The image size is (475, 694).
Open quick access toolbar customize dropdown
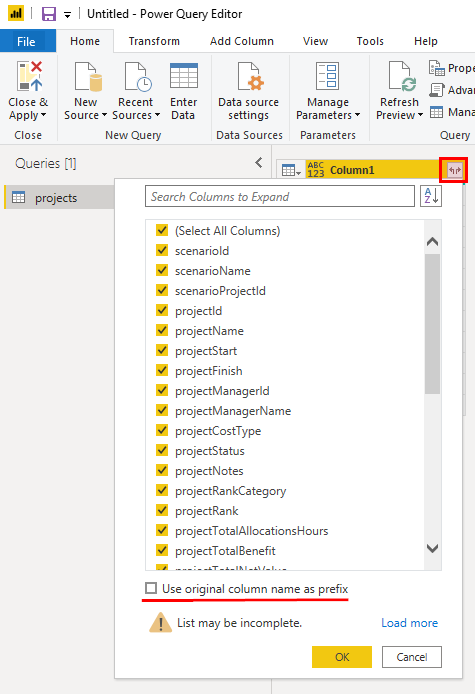tap(67, 15)
